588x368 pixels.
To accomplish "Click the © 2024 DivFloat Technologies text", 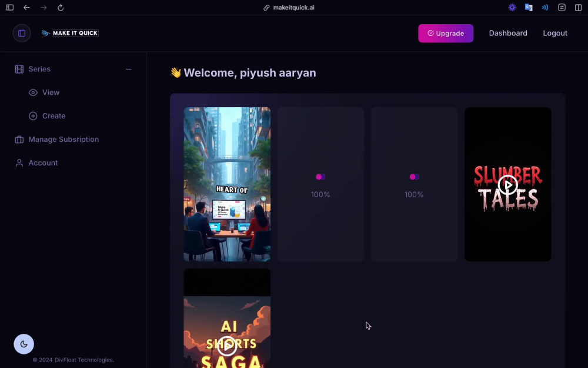I will 73,360.
